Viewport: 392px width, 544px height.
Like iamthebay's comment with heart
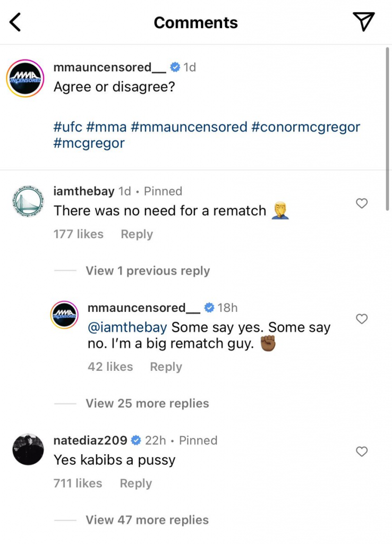point(362,203)
